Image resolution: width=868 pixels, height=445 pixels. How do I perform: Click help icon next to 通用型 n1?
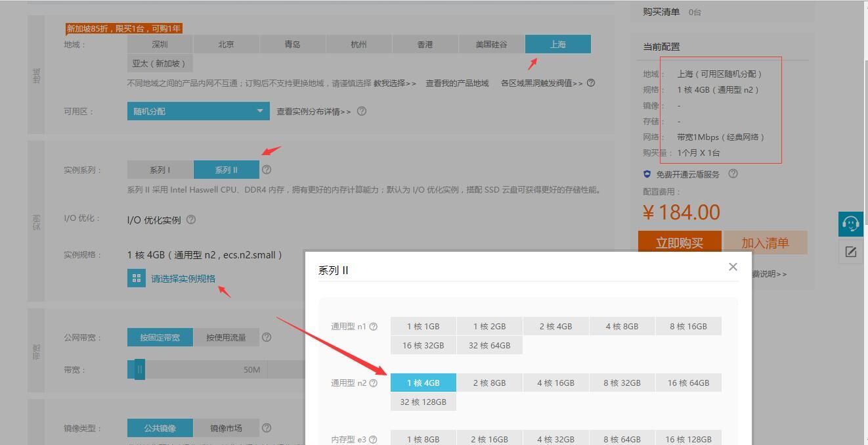[x=374, y=327]
